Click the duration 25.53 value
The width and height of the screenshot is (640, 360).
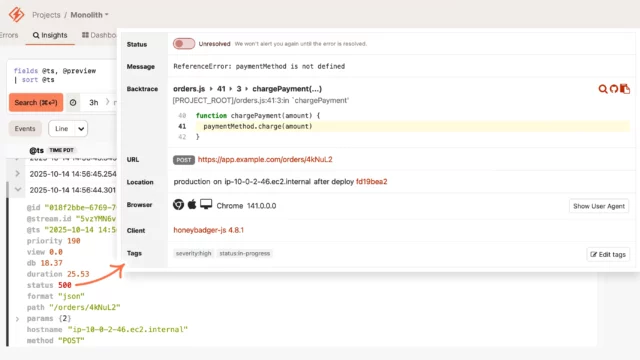(x=78, y=274)
